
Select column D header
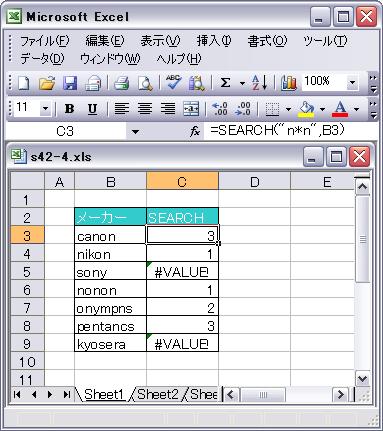coord(254,182)
